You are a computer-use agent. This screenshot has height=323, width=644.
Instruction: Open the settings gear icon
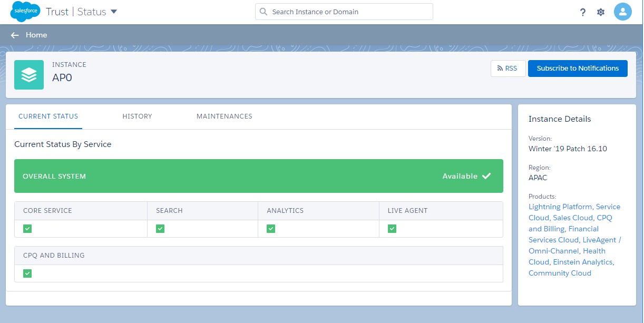(601, 12)
